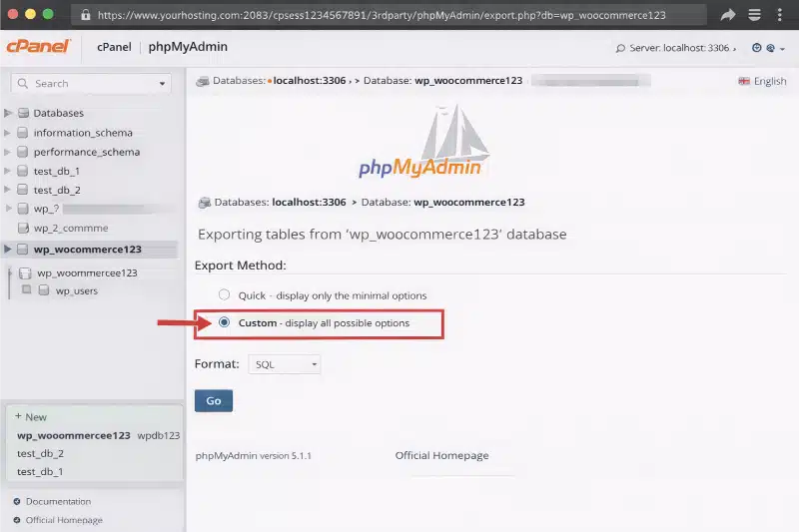Image resolution: width=799 pixels, height=532 pixels.
Task: Click the cPanel logo
Action: point(38,46)
